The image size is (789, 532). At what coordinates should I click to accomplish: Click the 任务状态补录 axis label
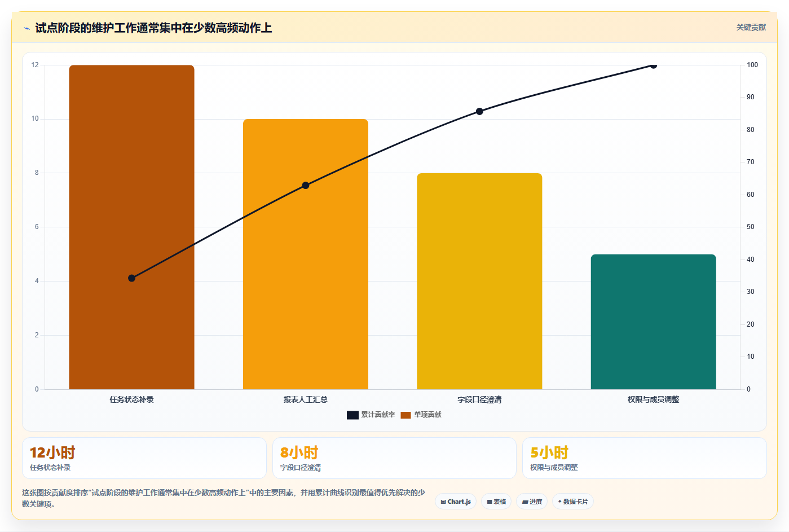131,399
